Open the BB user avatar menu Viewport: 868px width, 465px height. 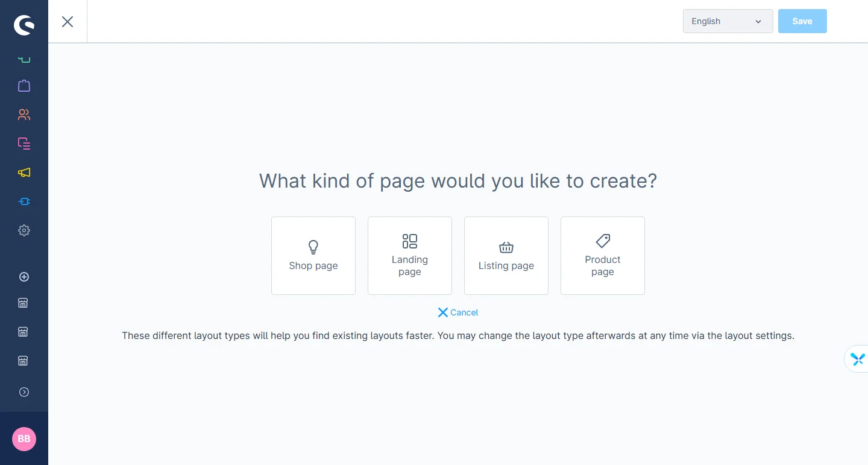24,438
